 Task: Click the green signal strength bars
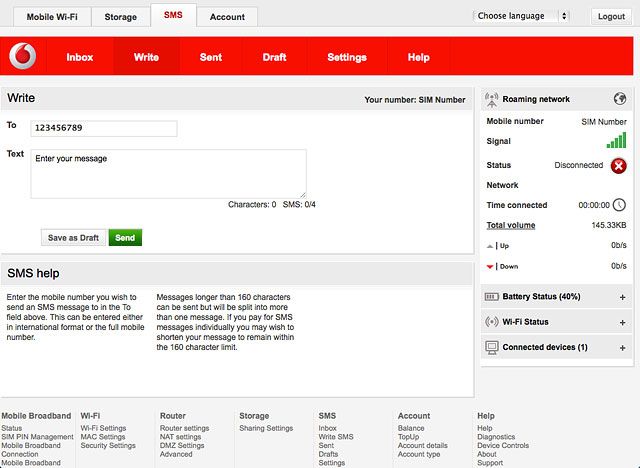[x=616, y=141]
